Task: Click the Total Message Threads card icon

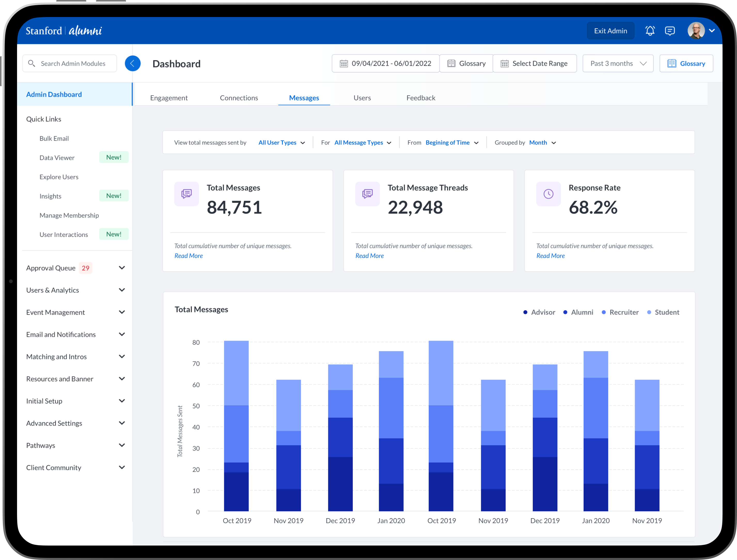Action: 367,194
